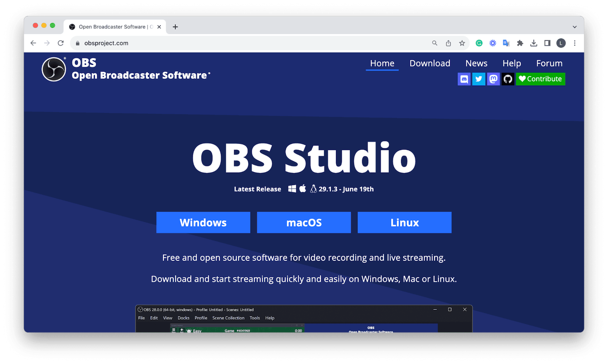The width and height of the screenshot is (608, 364).
Task: Click File in the OBS screenshot menu bar
Action: point(142,318)
